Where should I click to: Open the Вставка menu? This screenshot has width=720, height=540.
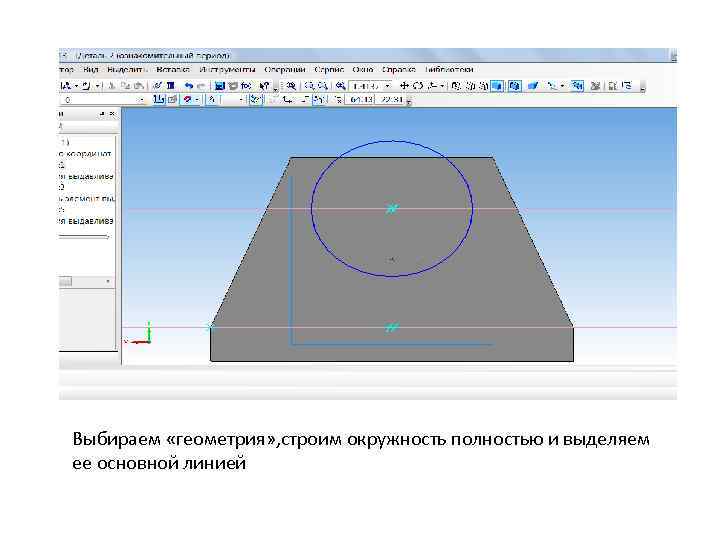(x=173, y=70)
